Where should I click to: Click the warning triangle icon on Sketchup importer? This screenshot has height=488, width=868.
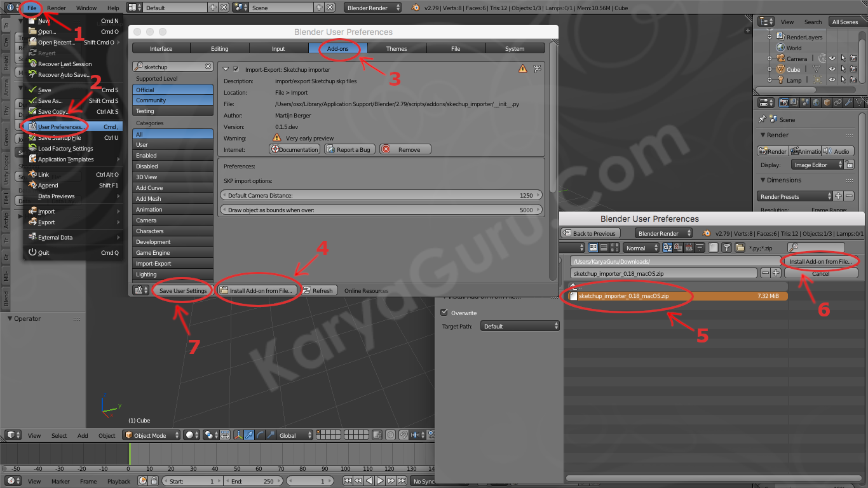(x=523, y=69)
